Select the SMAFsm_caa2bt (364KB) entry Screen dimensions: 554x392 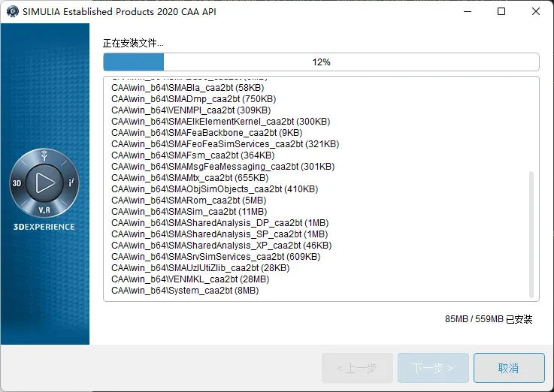coord(193,155)
